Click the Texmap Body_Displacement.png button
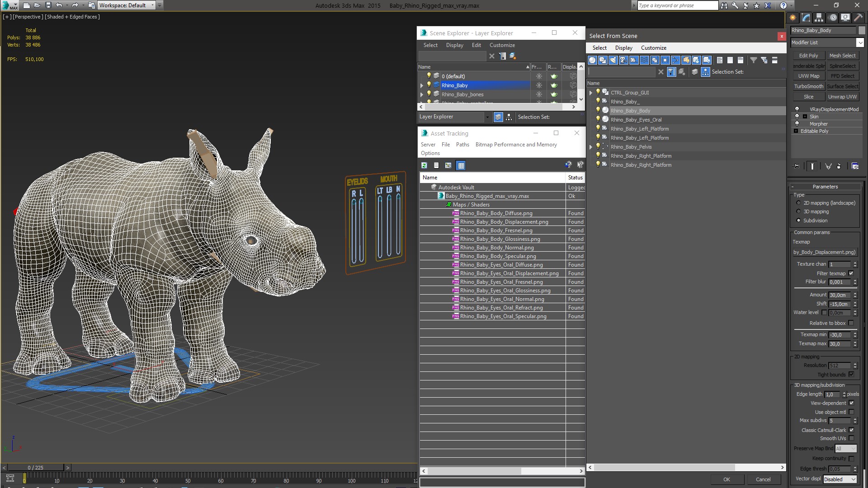This screenshot has height=488, width=868. point(824,252)
